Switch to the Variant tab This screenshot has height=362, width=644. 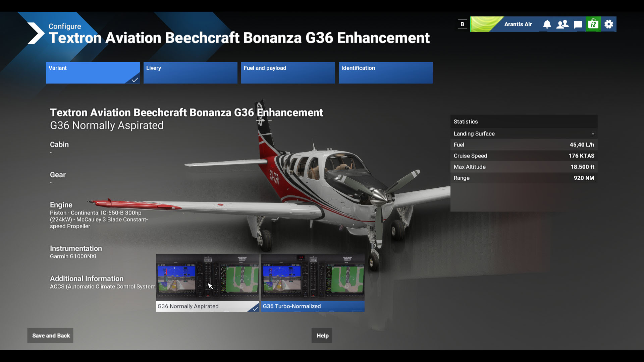pyautogui.click(x=93, y=73)
